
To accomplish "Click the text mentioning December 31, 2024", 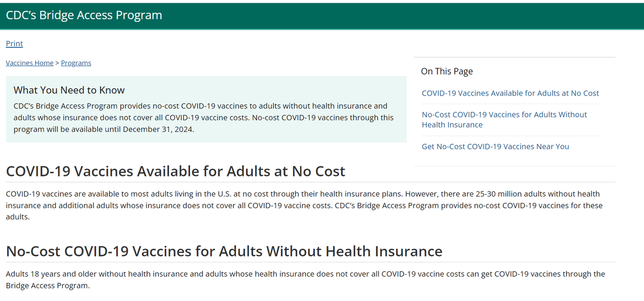I will point(104,129).
